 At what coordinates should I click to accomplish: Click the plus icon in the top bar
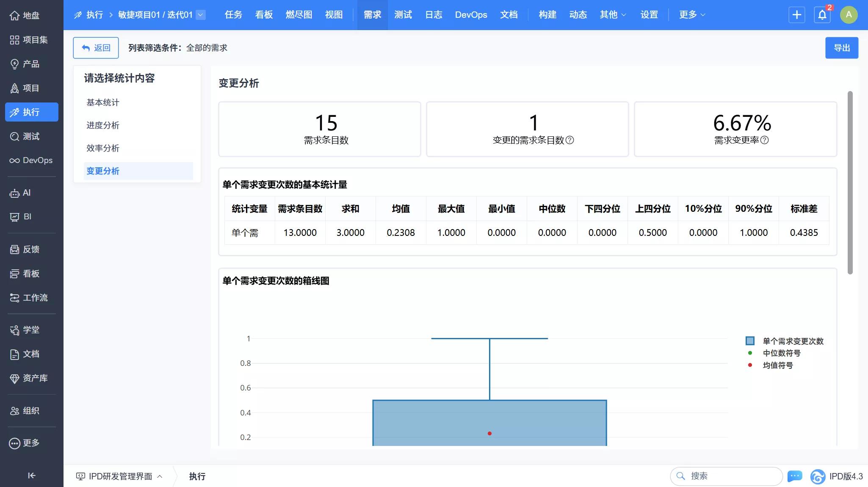coord(796,14)
